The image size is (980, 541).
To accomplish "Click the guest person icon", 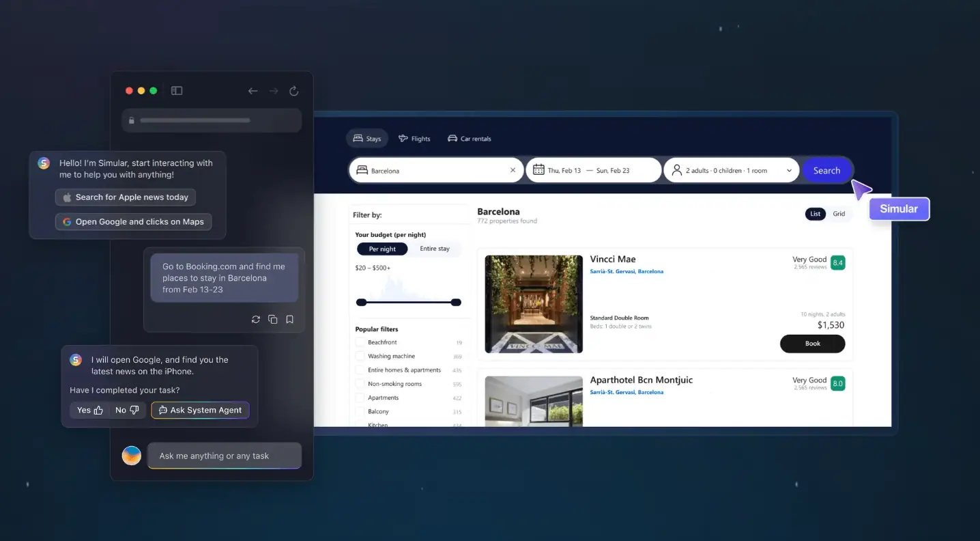I will click(677, 170).
